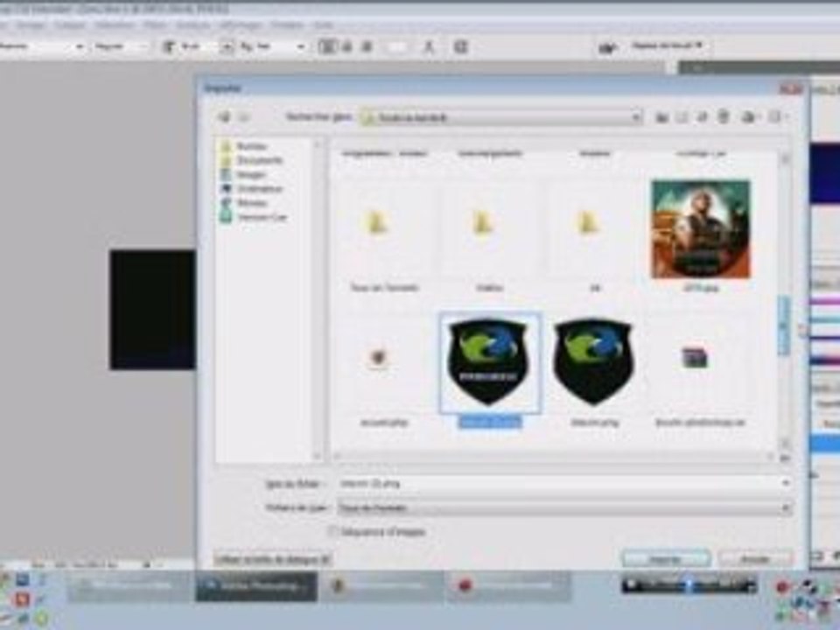Open the Regarder dans folder dropdown
This screenshot has width=840, height=630.
[x=501, y=117]
